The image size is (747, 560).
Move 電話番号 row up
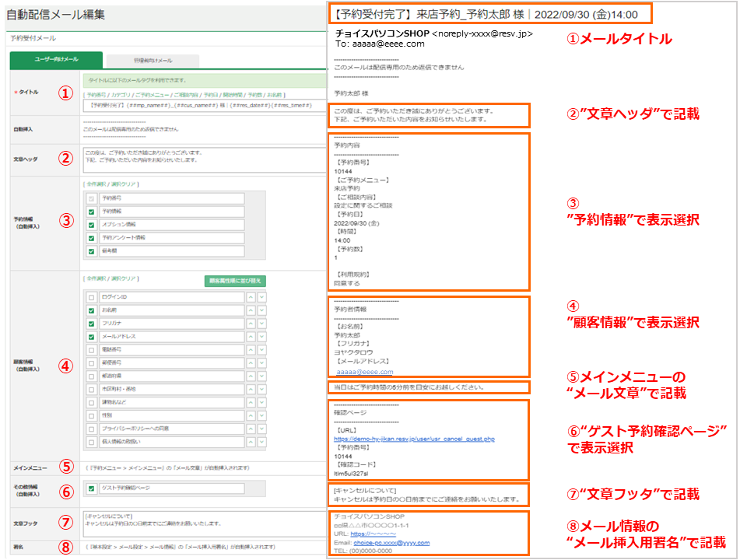(x=251, y=350)
